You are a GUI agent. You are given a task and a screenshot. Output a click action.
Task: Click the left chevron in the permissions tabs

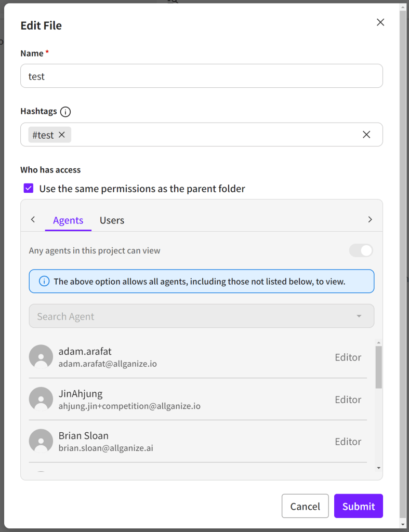(x=33, y=219)
